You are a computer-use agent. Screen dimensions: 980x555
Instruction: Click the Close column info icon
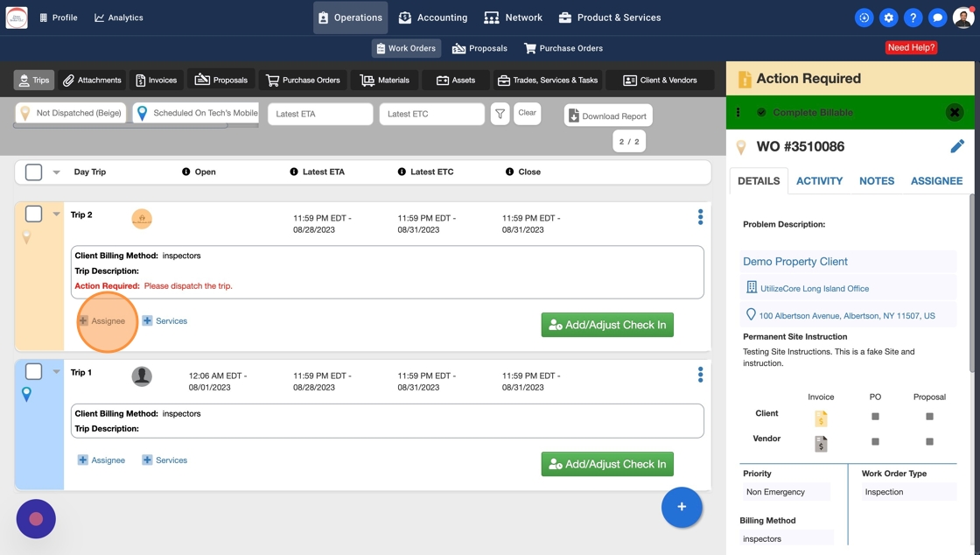[x=509, y=172]
